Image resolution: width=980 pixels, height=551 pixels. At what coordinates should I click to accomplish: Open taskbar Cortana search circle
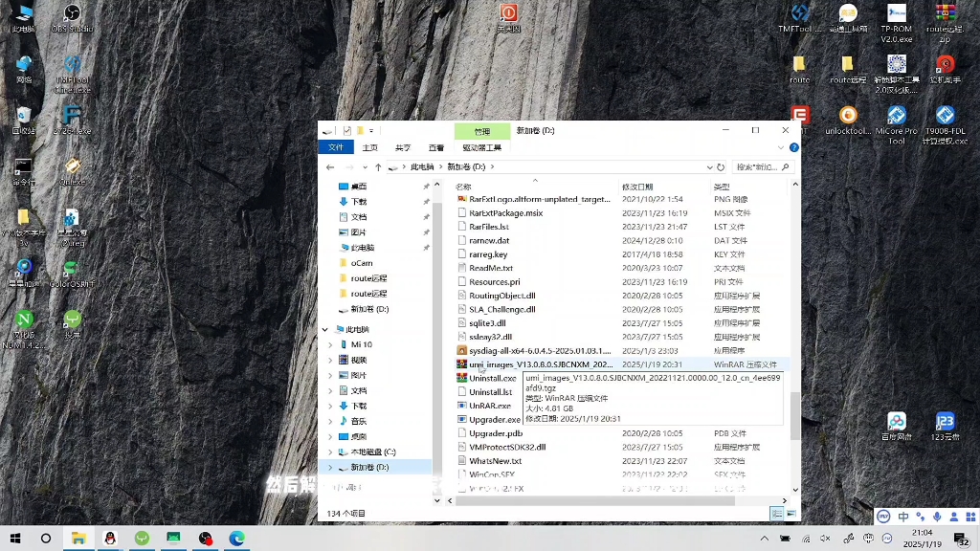tap(46, 538)
